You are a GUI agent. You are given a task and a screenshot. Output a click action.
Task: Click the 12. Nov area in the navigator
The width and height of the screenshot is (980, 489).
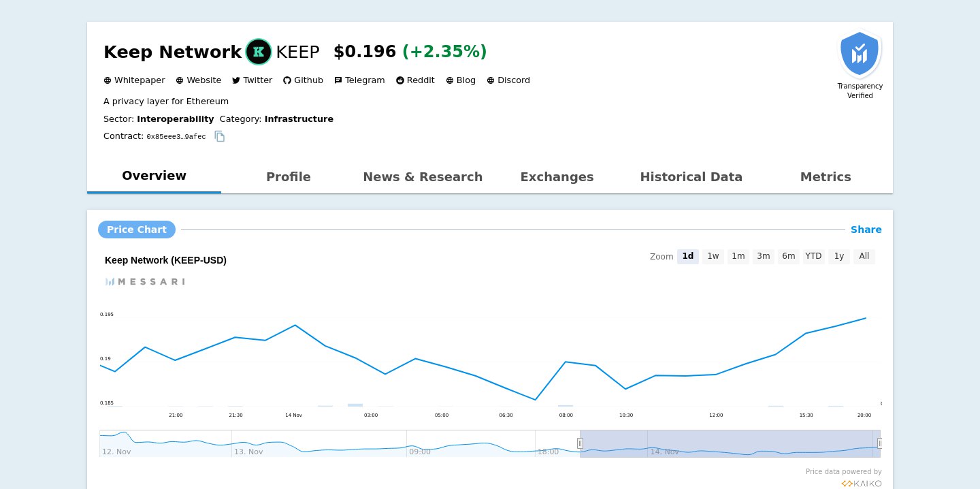pyautogui.click(x=116, y=452)
